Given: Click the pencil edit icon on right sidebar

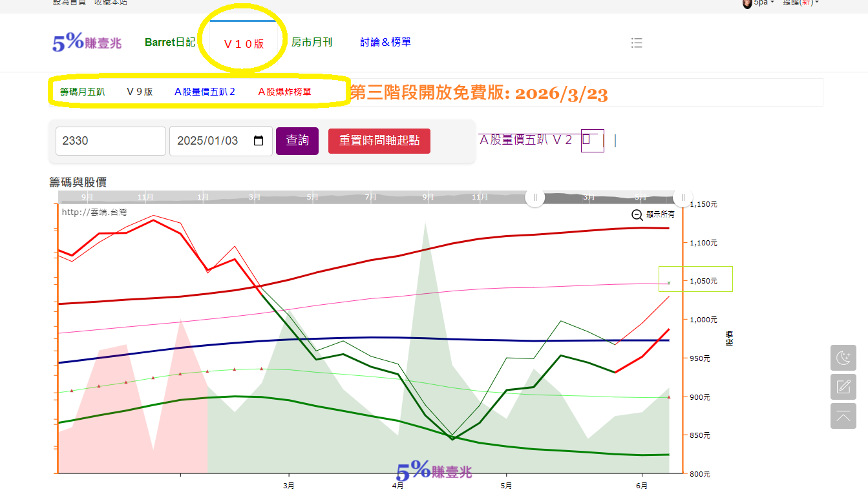Looking at the screenshot, I should pyautogui.click(x=843, y=387).
